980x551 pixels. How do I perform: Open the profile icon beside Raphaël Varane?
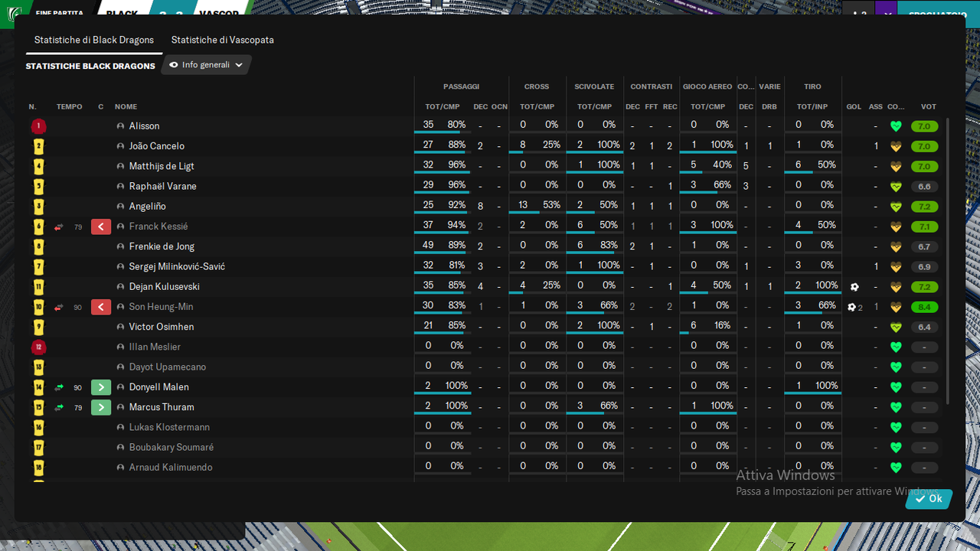point(120,186)
